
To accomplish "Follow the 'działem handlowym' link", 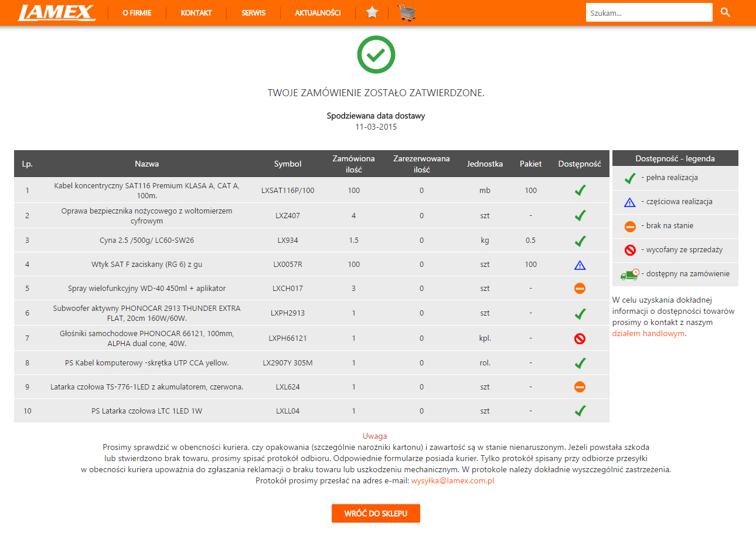I will pyautogui.click(x=648, y=334).
